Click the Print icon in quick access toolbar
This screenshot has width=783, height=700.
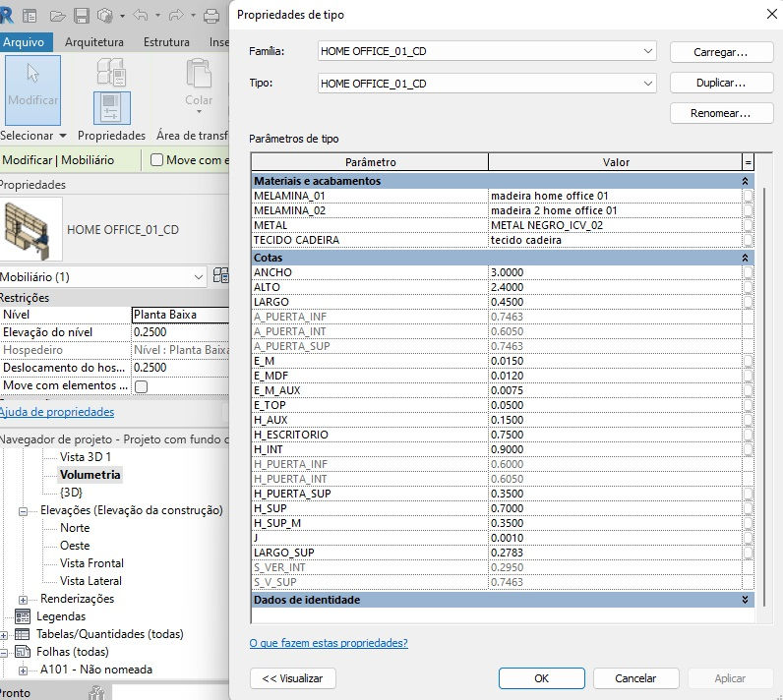(211, 16)
